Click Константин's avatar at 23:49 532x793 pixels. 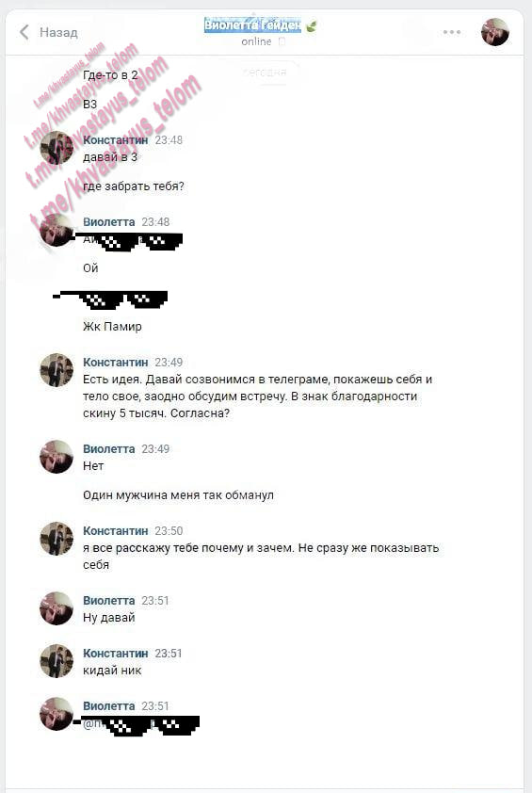(56, 370)
